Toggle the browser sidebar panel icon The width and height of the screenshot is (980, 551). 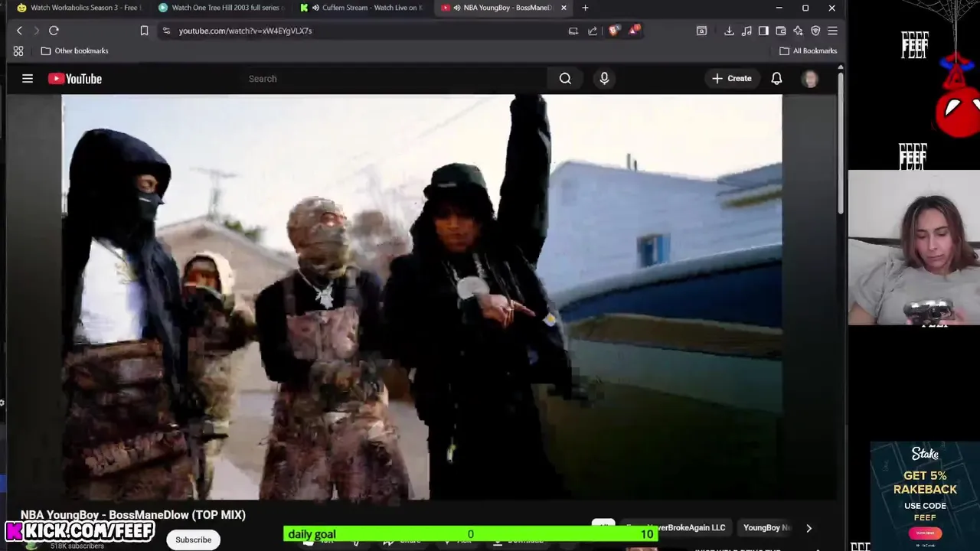point(763,31)
